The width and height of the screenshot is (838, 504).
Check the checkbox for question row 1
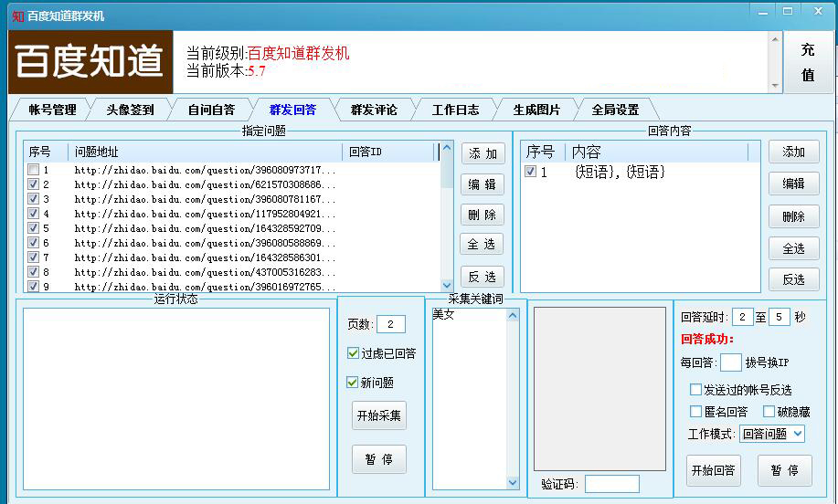(x=33, y=170)
